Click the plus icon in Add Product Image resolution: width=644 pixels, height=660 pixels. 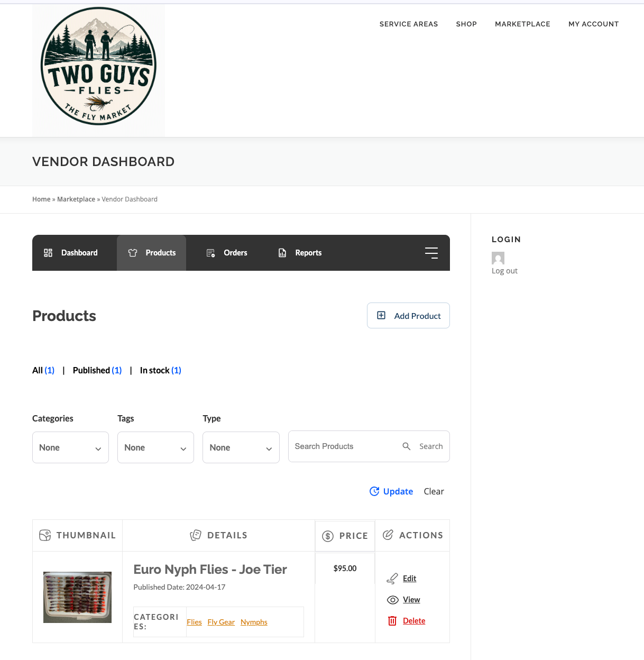(381, 315)
